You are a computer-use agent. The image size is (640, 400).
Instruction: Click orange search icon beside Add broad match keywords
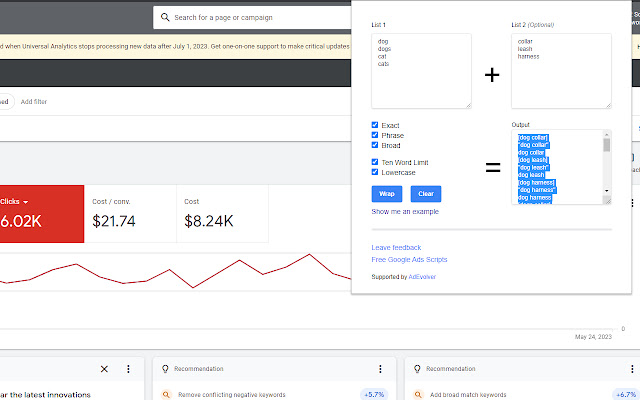(x=418, y=394)
